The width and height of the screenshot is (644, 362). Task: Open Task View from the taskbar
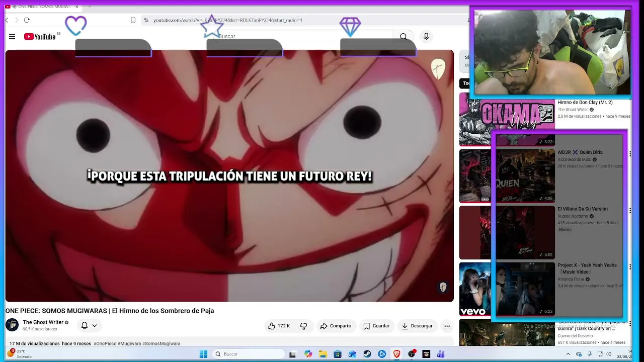(x=293, y=354)
